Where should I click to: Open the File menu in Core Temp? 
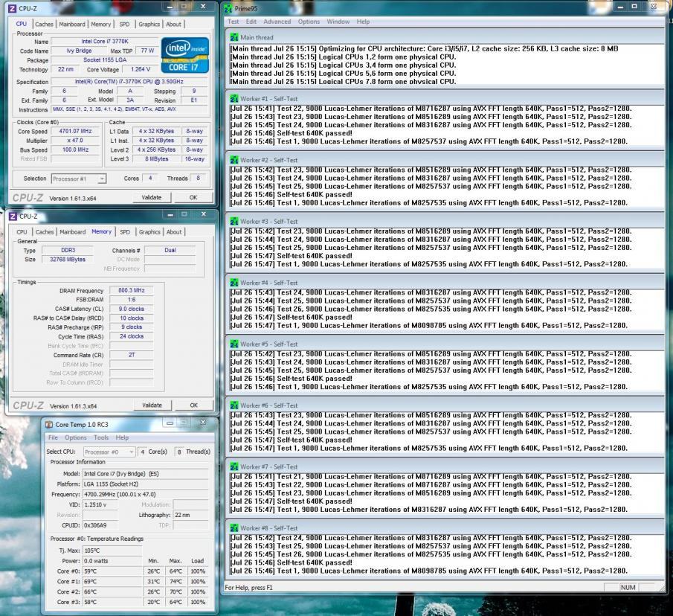pos(53,437)
